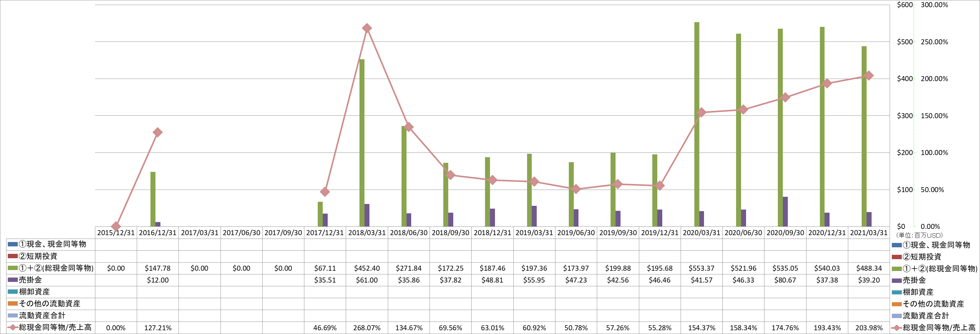The width and height of the screenshot is (980, 334).
Task: Click the line marker for 2016/12/31
Action: coord(158,133)
